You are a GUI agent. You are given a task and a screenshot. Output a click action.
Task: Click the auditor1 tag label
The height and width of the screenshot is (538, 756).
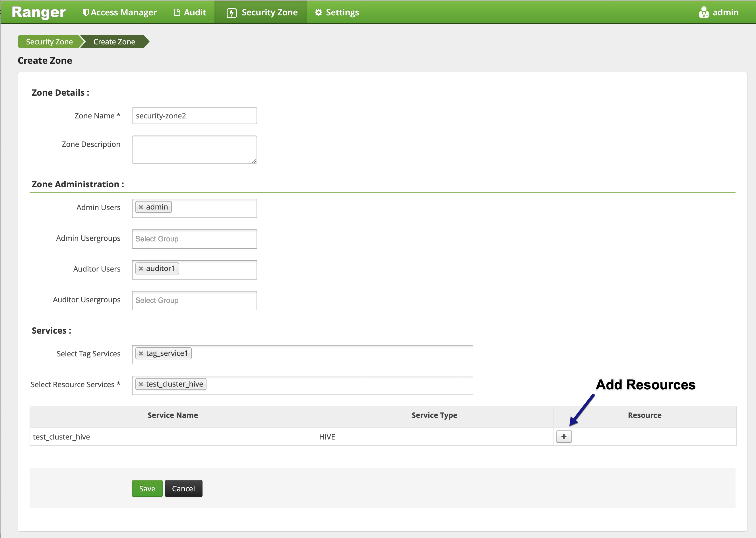160,269
